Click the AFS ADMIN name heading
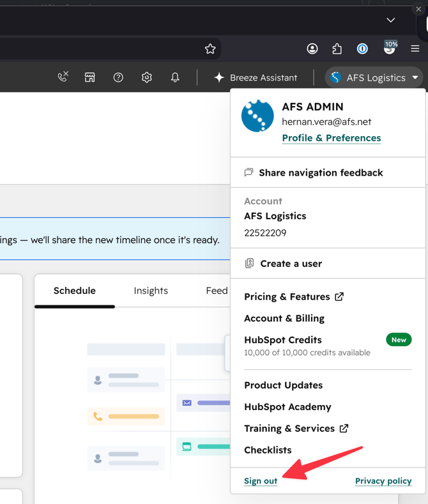This screenshot has height=504, width=428. click(x=312, y=107)
